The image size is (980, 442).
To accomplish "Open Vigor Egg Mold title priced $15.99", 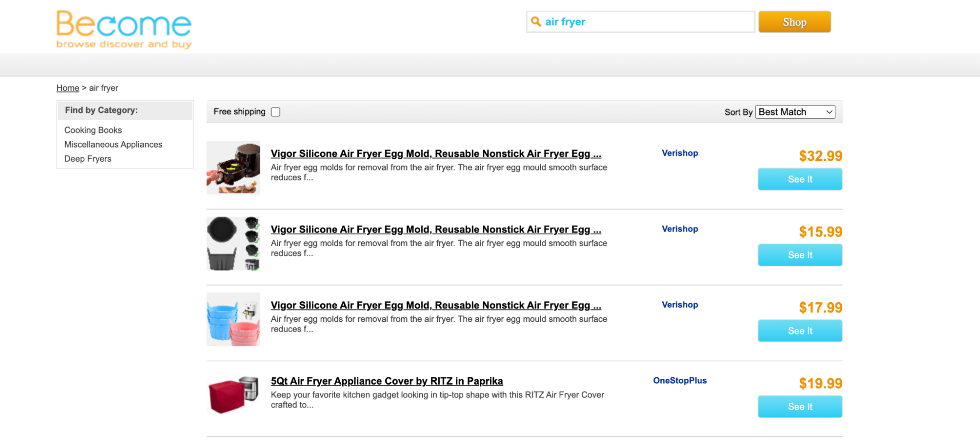I will [x=436, y=230].
